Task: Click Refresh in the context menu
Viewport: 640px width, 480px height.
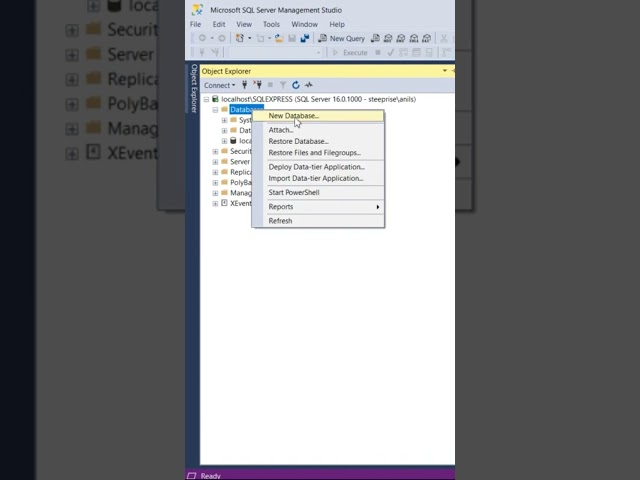Action: coord(318,221)
